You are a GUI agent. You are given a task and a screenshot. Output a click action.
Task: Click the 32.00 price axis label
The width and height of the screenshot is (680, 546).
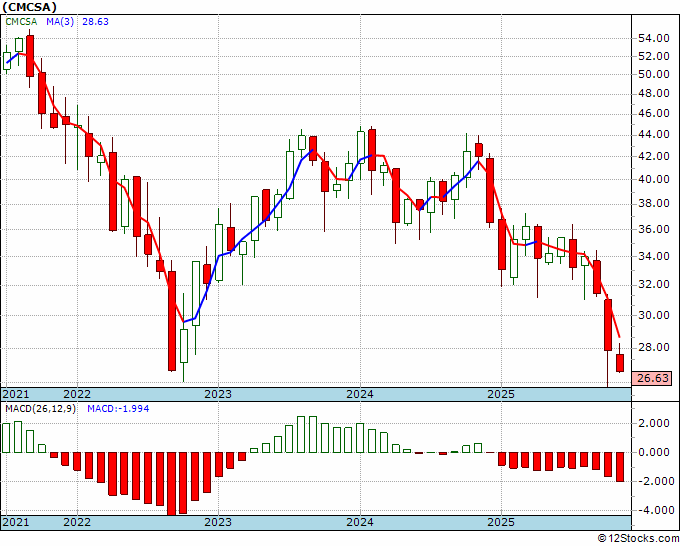654,284
